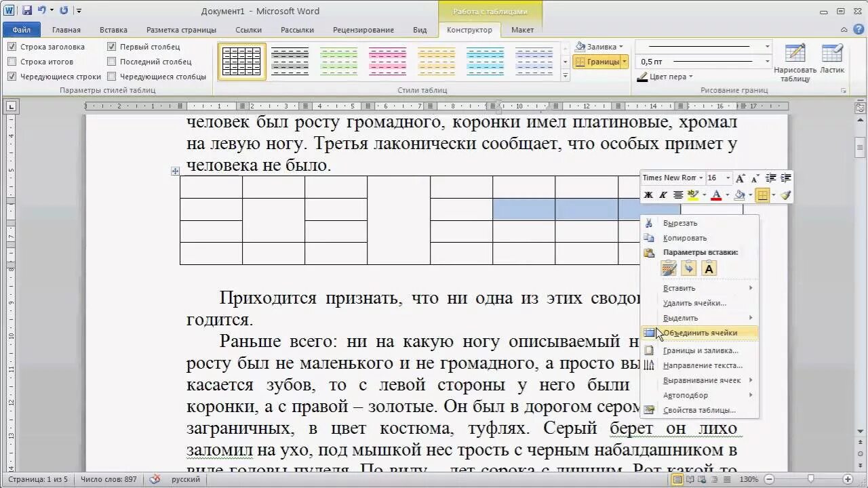Viewport: 868px width, 488px height.
Task: Choose Keep Text Only paste option
Action: pyautogui.click(x=709, y=268)
